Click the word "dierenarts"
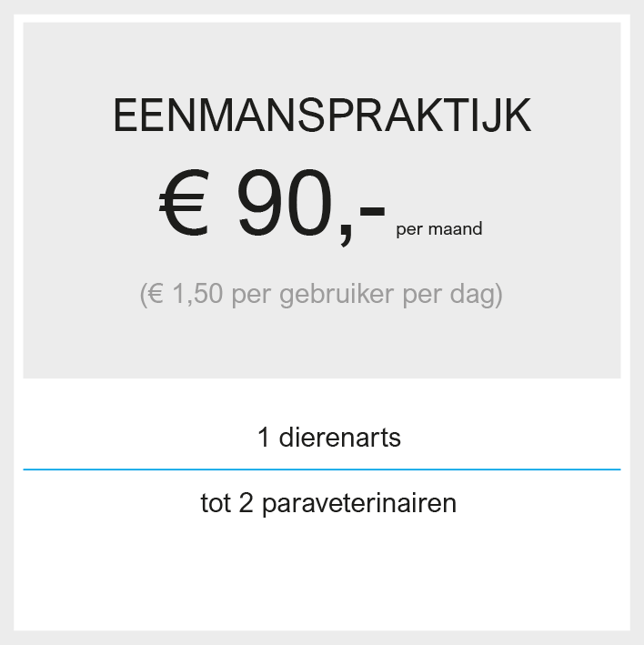 click(x=339, y=438)
